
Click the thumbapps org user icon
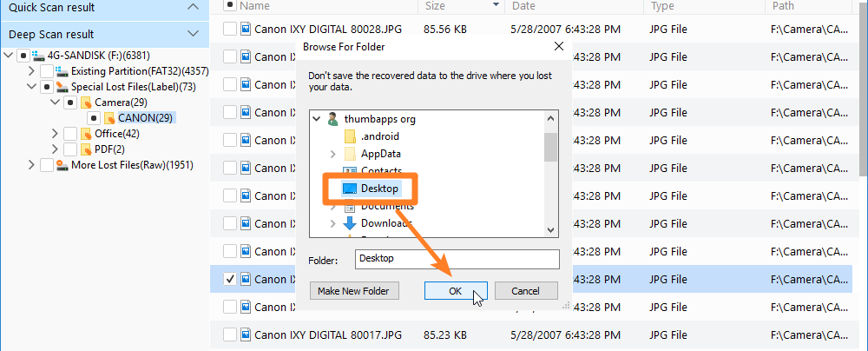[x=332, y=119]
